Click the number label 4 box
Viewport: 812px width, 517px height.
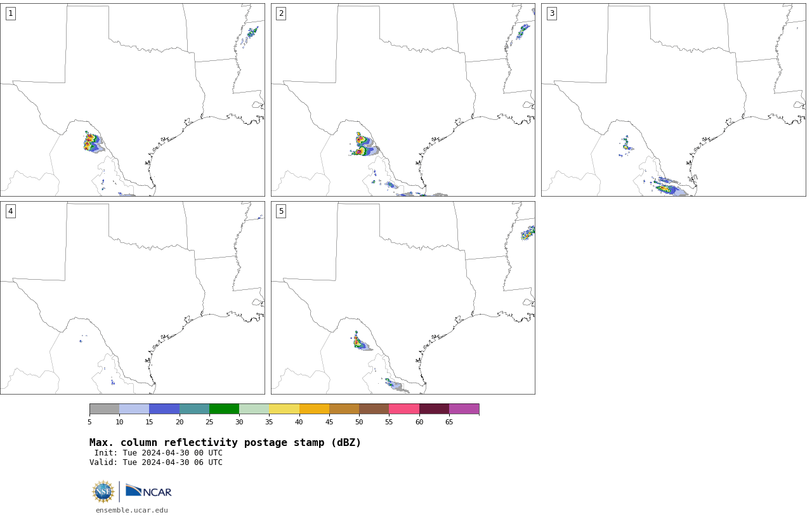coord(10,211)
